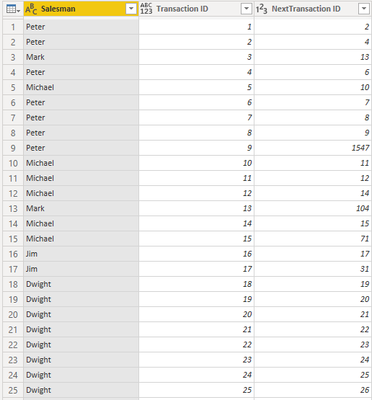Select the Salesman column header
Image resolution: width=372 pixels, height=400 pixels.
tap(81, 9)
